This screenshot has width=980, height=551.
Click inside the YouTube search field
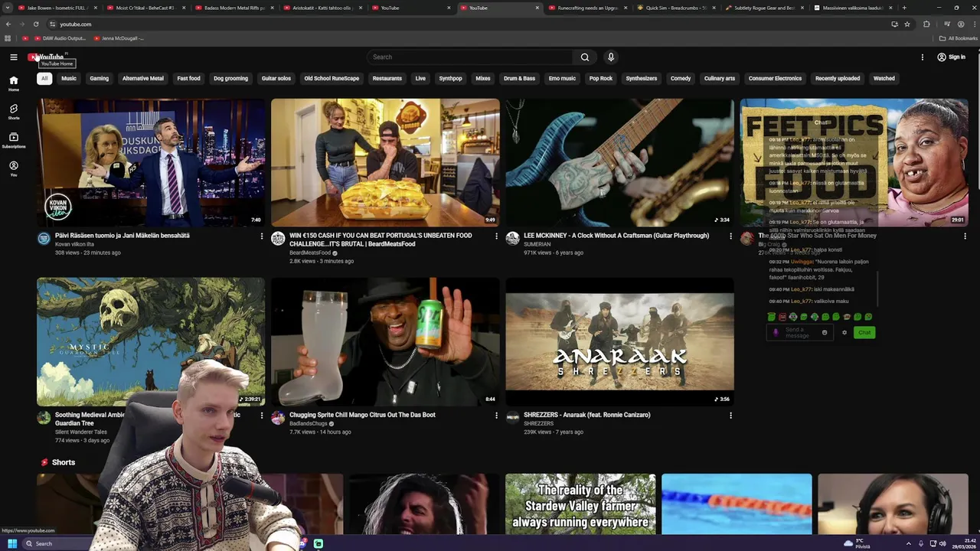469,57
